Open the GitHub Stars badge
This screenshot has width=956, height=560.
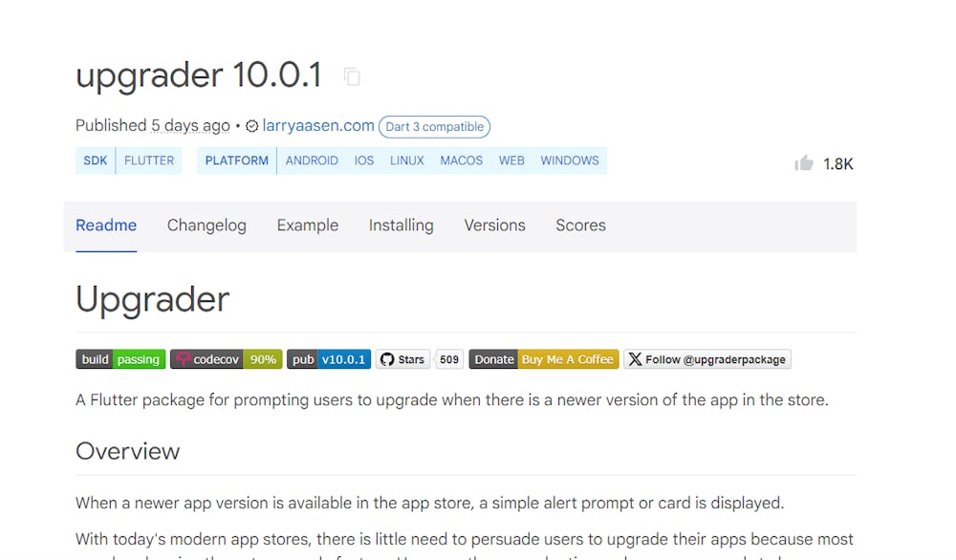[402, 359]
